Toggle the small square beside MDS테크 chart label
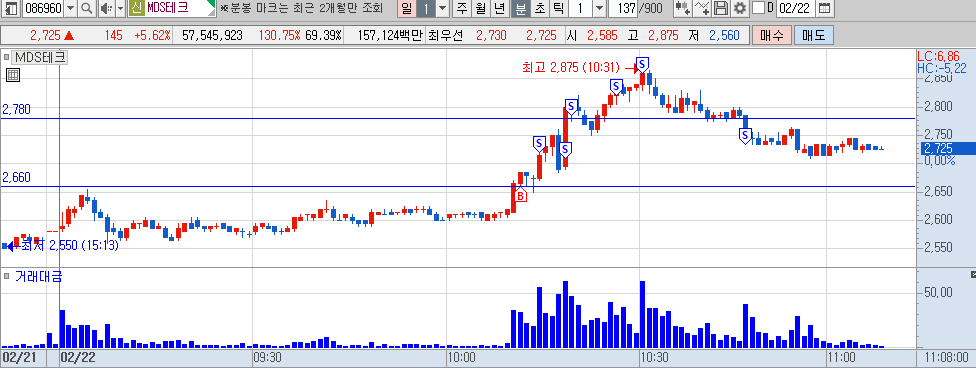The width and height of the screenshot is (976, 368). click(7, 58)
